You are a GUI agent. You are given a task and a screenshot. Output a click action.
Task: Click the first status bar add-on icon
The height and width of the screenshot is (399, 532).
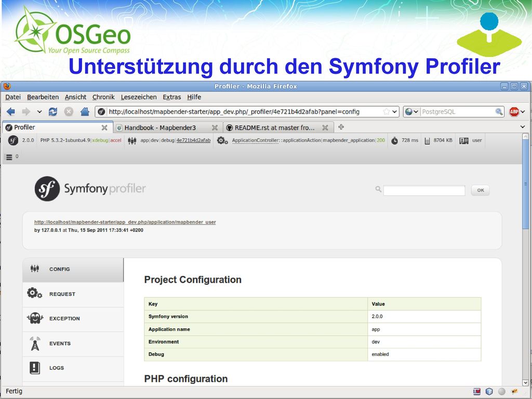coord(477,392)
